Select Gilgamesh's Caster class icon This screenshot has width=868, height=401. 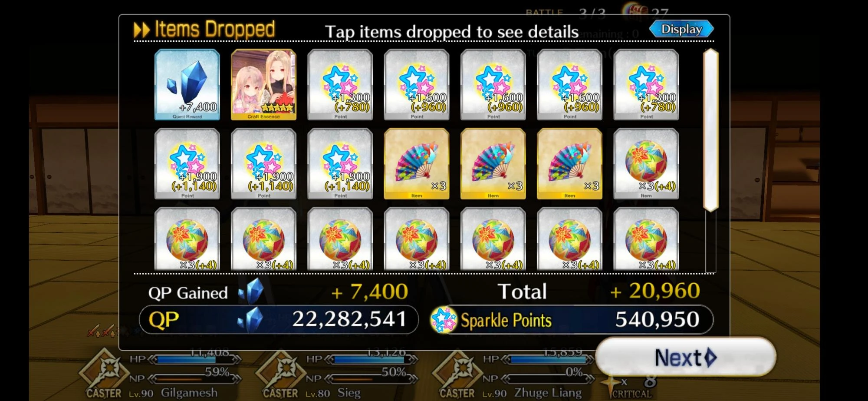104,374
